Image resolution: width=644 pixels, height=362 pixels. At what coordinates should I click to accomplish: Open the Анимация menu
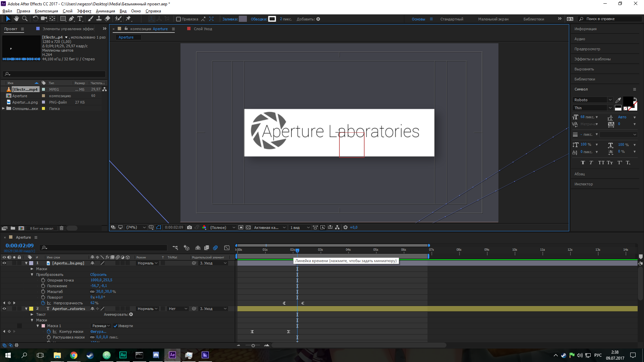tap(105, 11)
